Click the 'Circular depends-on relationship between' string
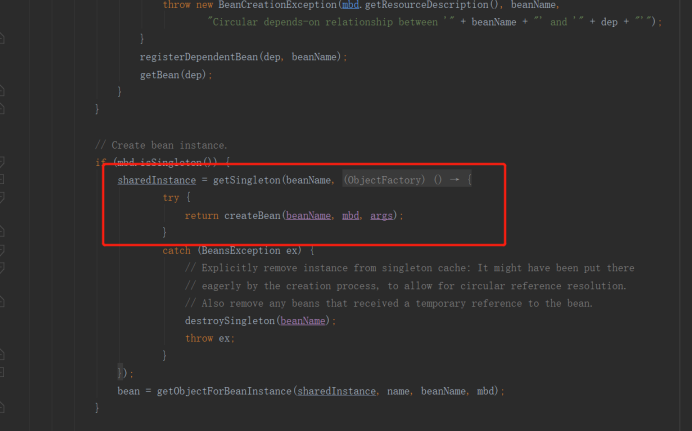Screen dimensions: 692x431 click(325, 22)
